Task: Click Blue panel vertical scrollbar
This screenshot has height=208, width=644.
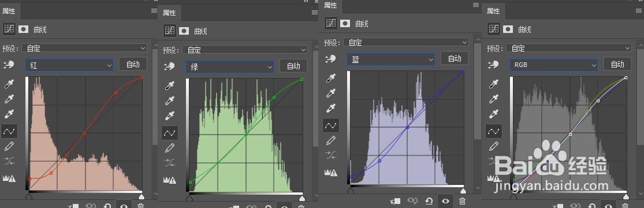Action: click(477, 91)
